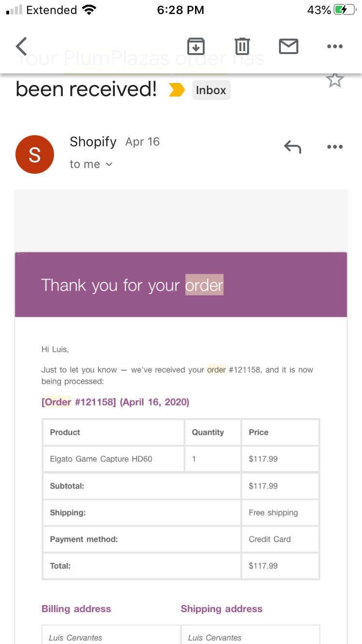Star this PlumPlazas email
Viewport: 362px width, 644px height.
[334, 80]
